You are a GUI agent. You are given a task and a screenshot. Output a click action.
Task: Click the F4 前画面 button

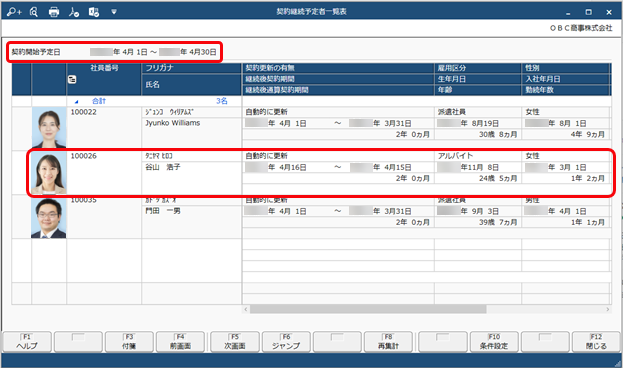180,342
